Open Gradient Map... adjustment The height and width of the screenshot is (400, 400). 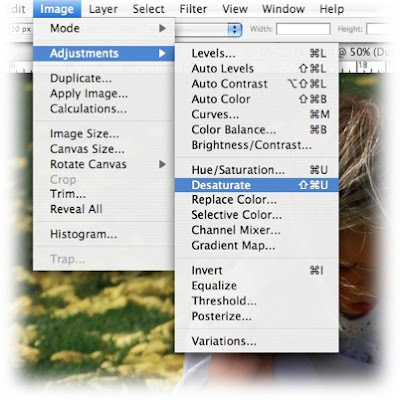click(x=257, y=246)
